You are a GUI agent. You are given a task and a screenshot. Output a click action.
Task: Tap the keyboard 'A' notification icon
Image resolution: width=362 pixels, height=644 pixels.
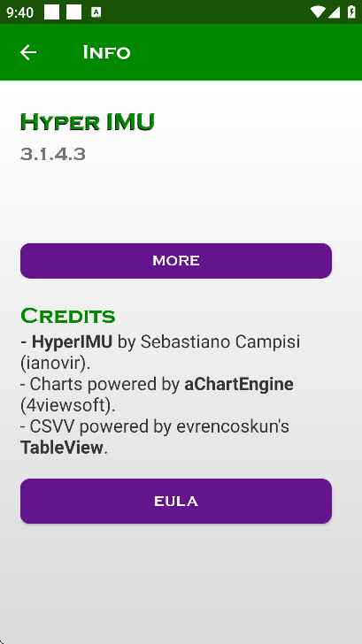96,12
